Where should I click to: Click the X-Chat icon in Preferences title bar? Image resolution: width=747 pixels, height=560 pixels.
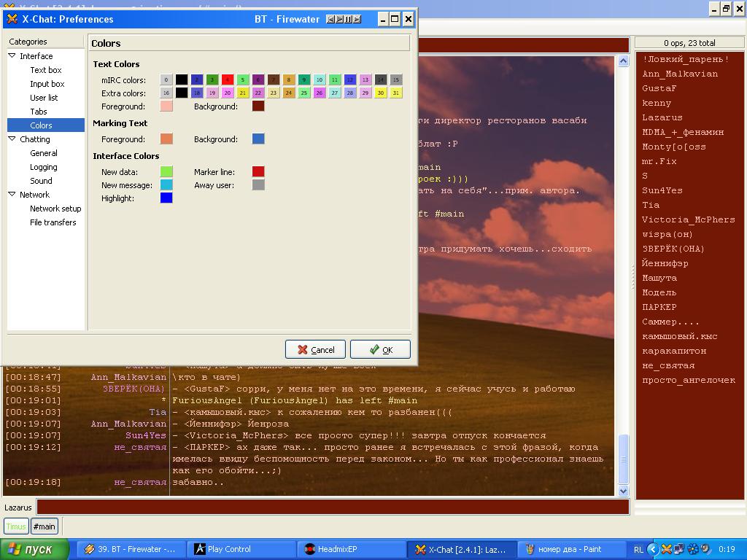(12, 19)
